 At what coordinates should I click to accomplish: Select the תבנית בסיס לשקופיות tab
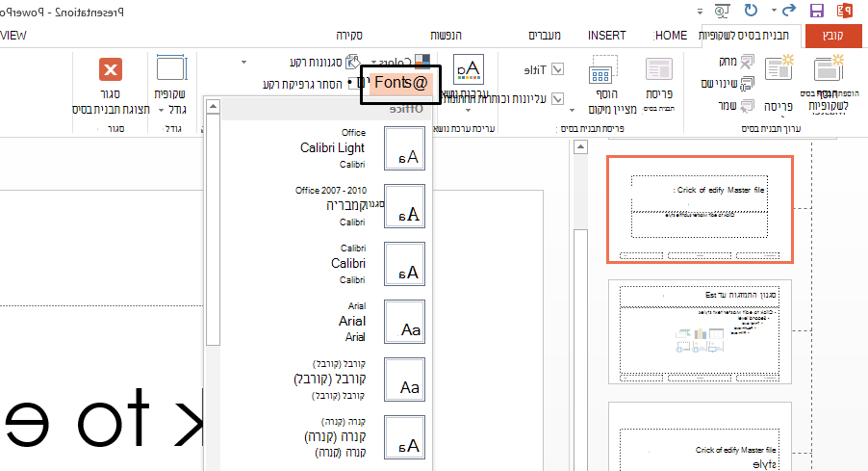[x=744, y=36]
